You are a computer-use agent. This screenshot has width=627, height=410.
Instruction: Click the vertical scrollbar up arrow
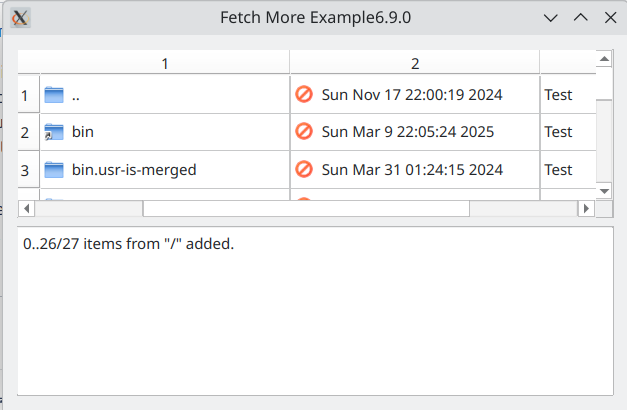(604, 59)
